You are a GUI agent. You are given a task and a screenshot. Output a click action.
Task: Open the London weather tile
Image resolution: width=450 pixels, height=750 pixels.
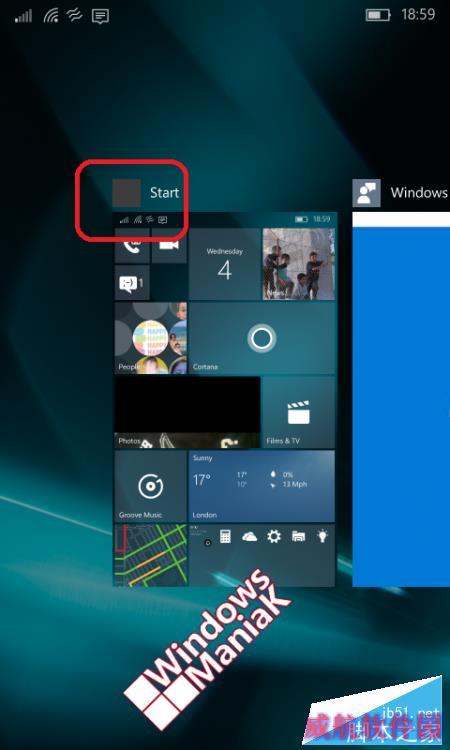(262, 486)
